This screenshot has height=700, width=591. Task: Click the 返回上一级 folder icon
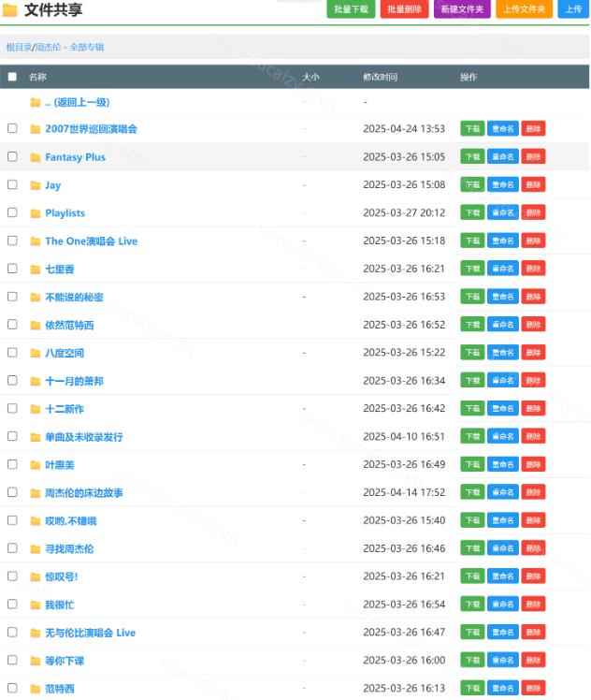click(36, 103)
